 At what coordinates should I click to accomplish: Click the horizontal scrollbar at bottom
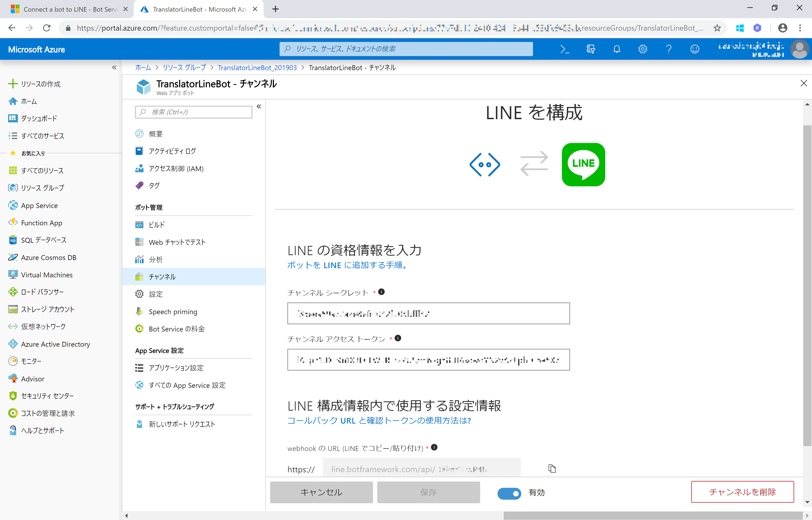click(x=653, y=515)
